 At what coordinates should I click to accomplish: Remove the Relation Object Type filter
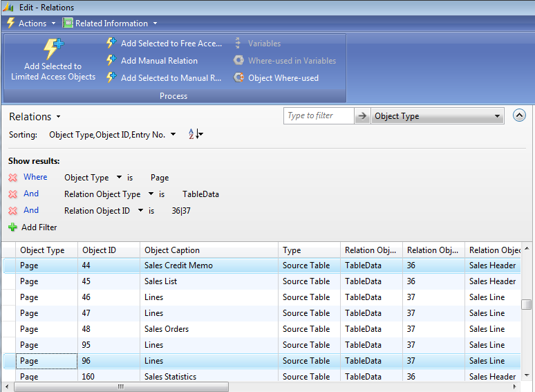point(12,195)
